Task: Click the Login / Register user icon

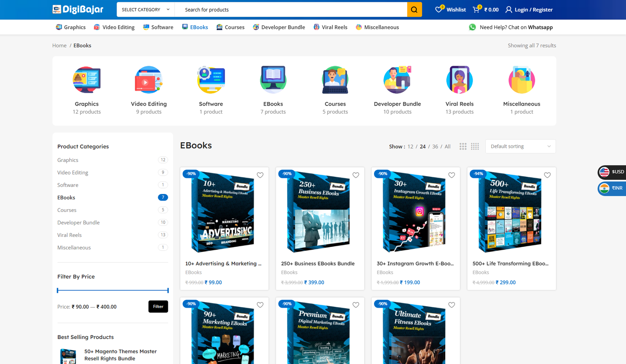Action: (509, 9)
